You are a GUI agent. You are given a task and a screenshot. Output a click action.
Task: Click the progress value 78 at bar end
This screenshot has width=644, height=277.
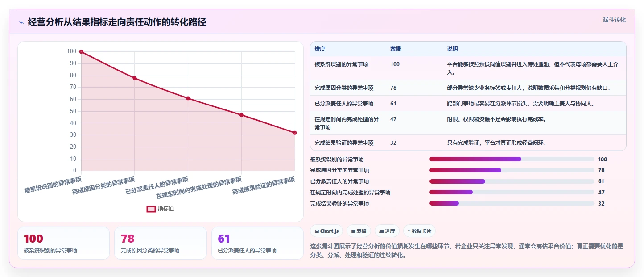pos(601,170)
